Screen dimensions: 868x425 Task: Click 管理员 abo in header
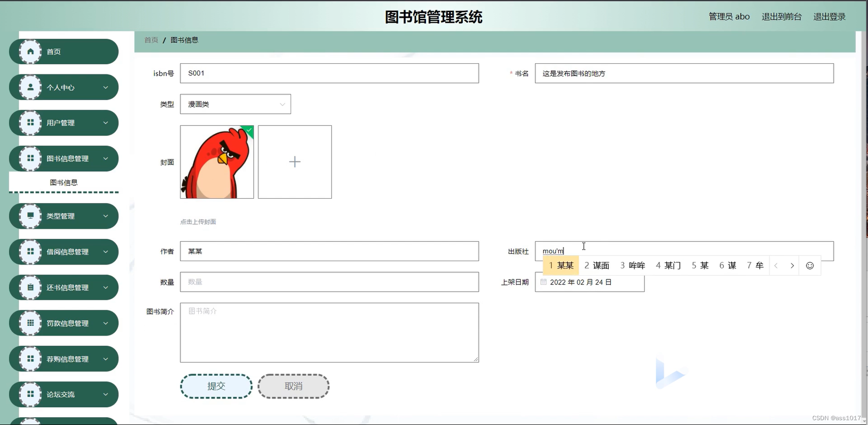[729, 16]
